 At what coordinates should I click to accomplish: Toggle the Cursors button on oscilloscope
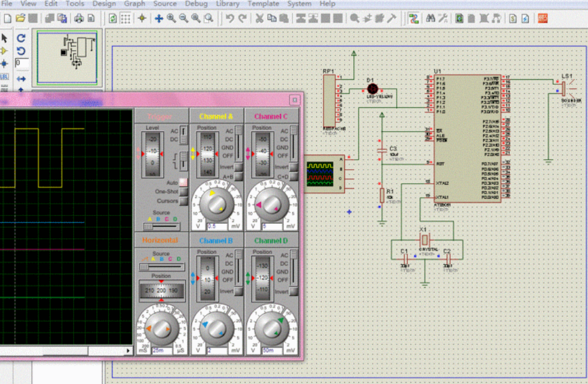(183, 201)
